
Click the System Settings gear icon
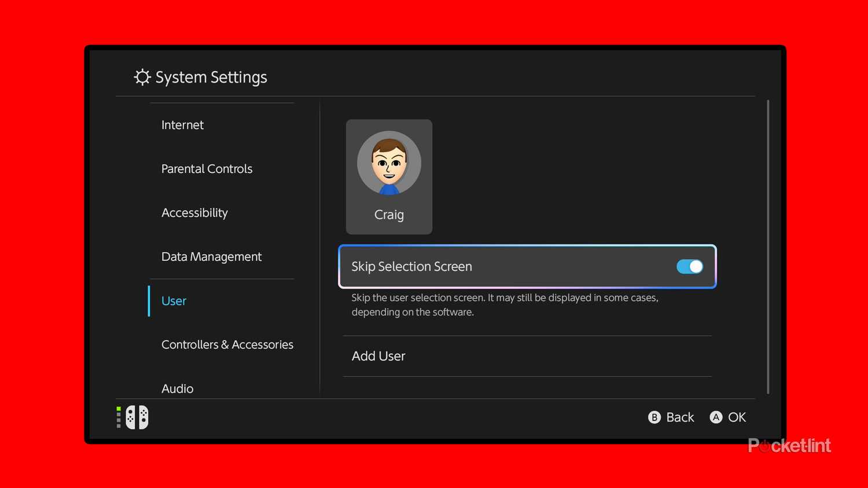click(142, 77)
